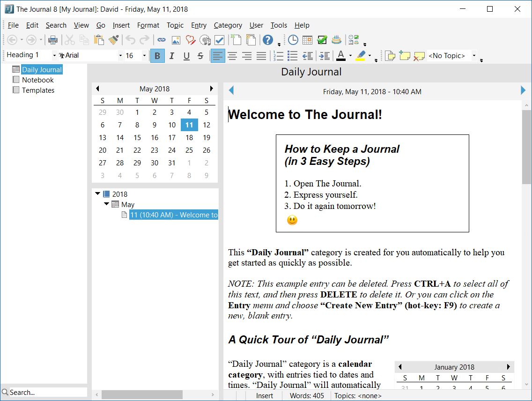The image size is (532, 401).
Task: Open the font color dropdown arrow
Action: [350, 56]
